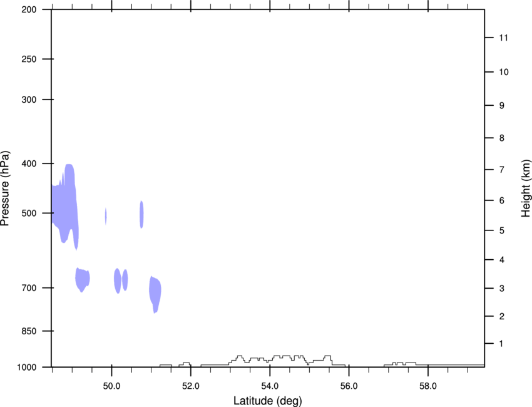This screenshot has height=407, width=532.
Task: Click the 200 pressure tick label
Action: pos(29,9)
